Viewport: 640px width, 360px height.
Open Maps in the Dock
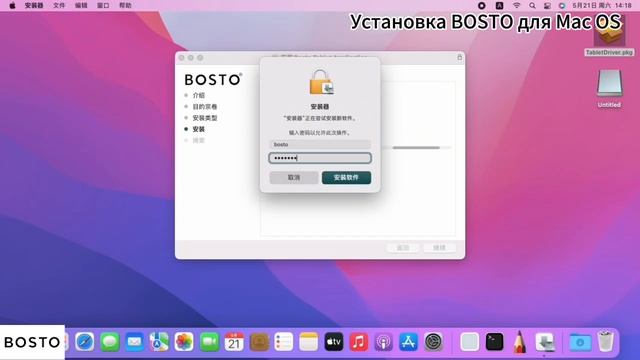click(x=159, y=342)
